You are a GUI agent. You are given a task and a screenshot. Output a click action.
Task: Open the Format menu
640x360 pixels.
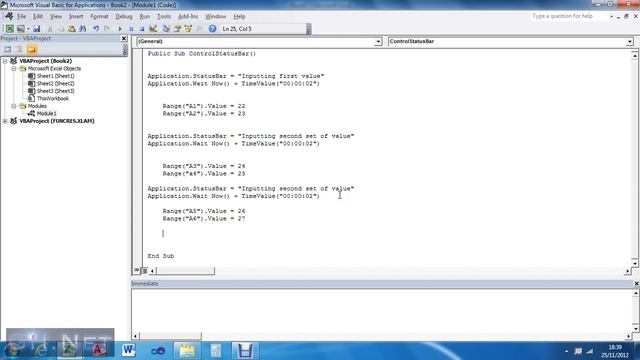coord(99,16)
